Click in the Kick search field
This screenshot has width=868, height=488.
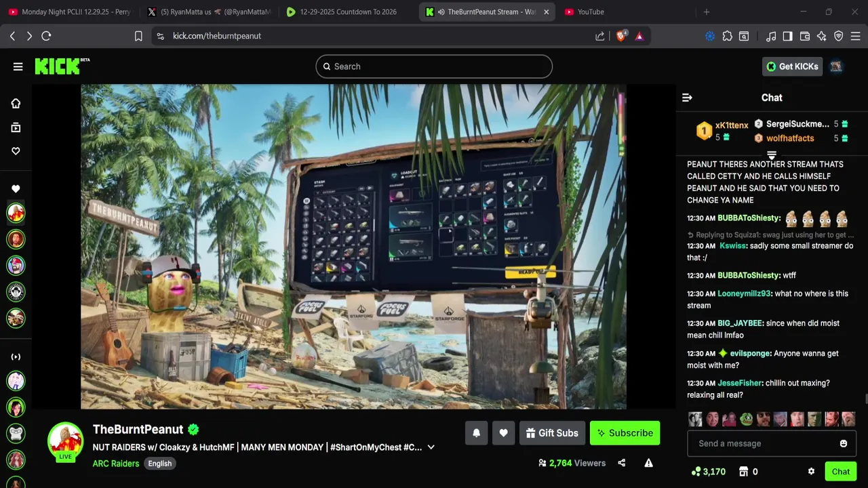click(x=434, y=66)
